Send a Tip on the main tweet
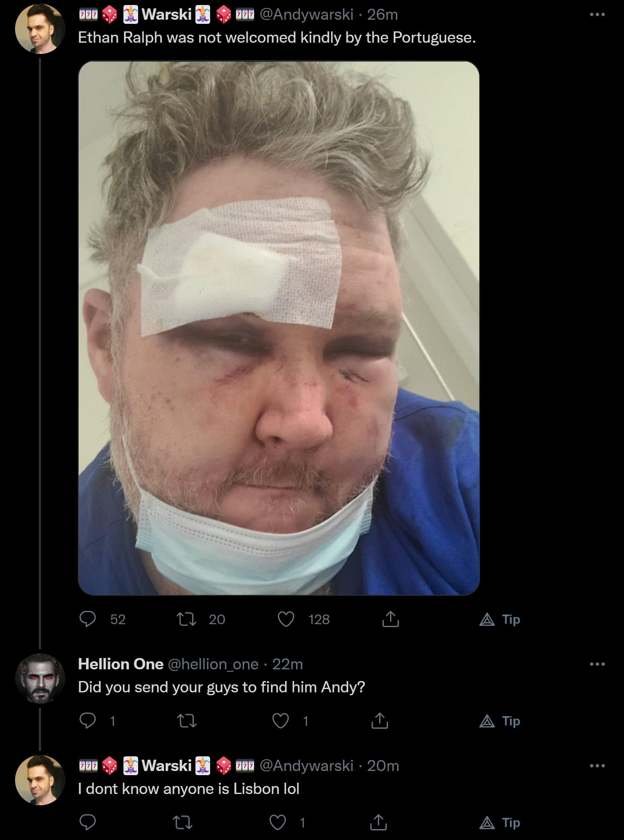The image size is (624, 840). click(x=500, y=619)
